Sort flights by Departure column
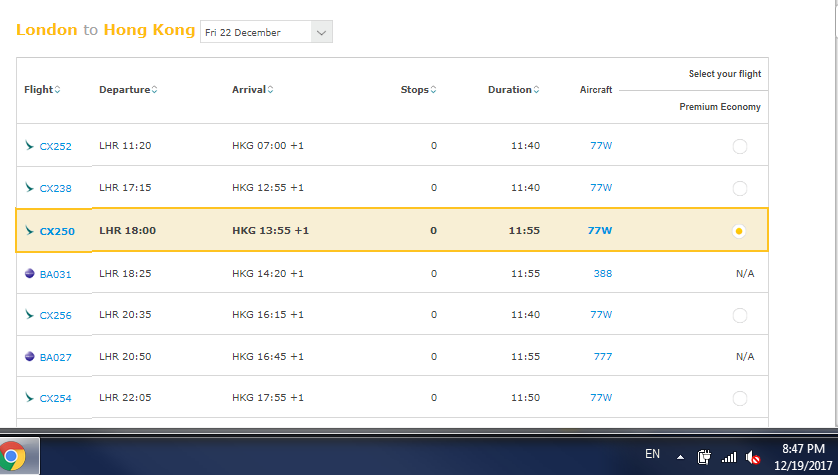 tap(128, 90)
